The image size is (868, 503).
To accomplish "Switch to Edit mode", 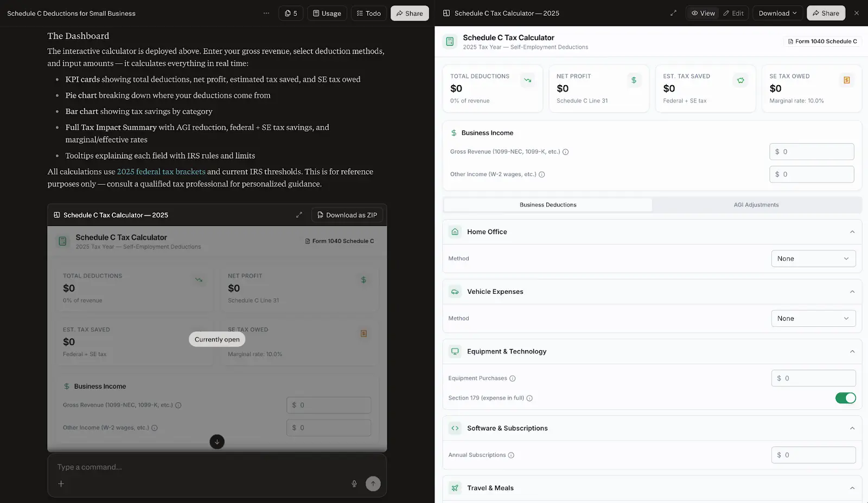I will tap(733, 13).
